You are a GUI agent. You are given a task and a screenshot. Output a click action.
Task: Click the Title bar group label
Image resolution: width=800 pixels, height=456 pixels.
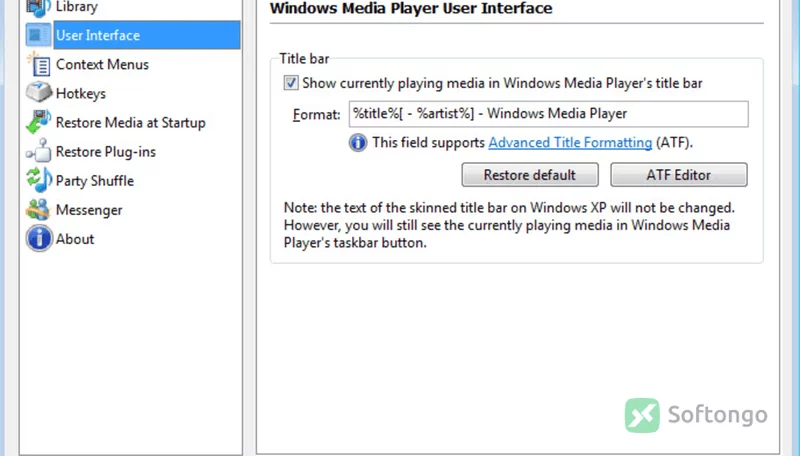pos(304,59)
